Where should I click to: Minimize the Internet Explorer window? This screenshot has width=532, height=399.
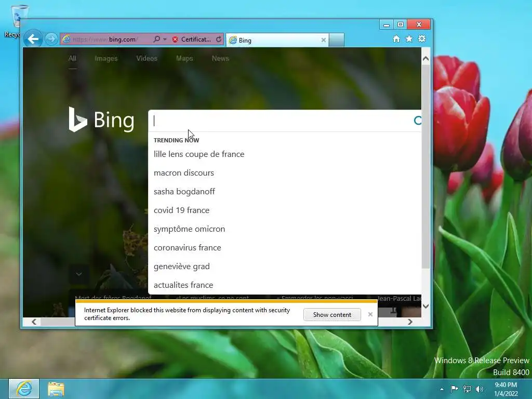[x=387, y=24]
